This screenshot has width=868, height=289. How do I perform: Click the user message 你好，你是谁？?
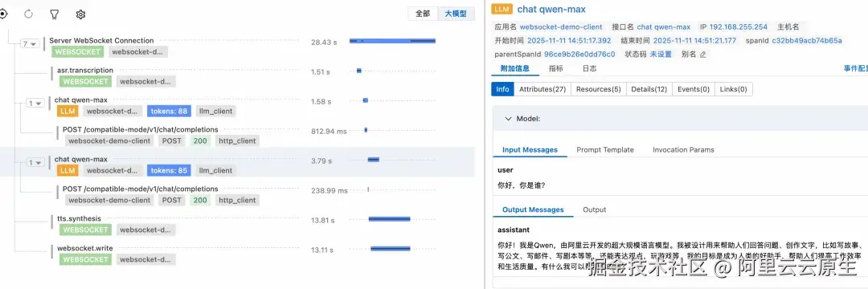[522, 185]
